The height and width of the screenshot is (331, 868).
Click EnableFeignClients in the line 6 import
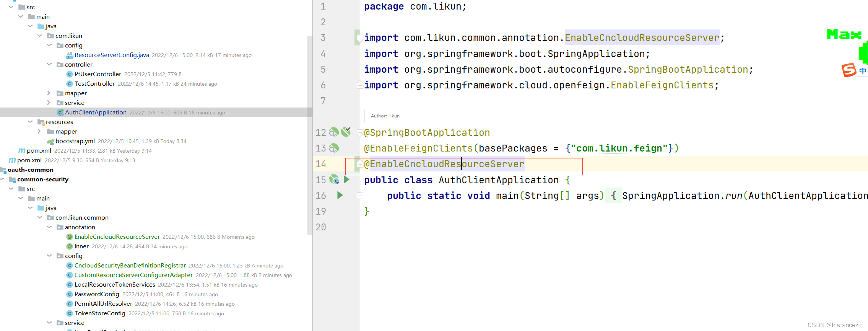click(x=662, y=85)
